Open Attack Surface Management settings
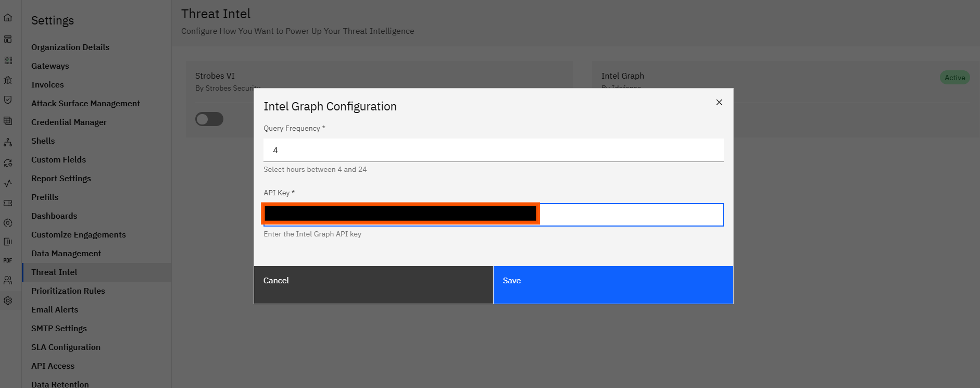The height and width of the screenshot is (388, 980). coord(85,103)
